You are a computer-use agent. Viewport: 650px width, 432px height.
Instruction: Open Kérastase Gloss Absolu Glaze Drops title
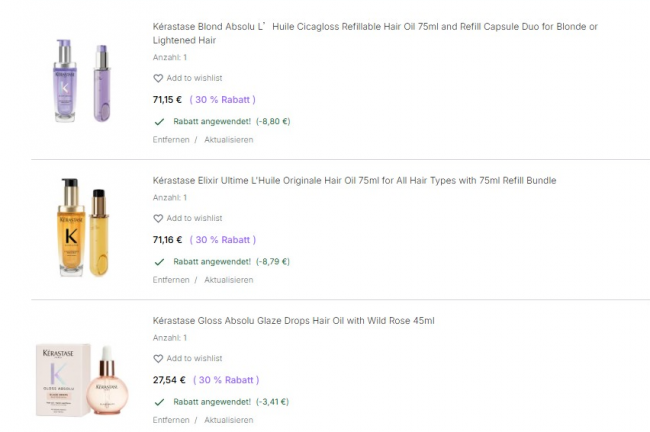click(293, 320)
